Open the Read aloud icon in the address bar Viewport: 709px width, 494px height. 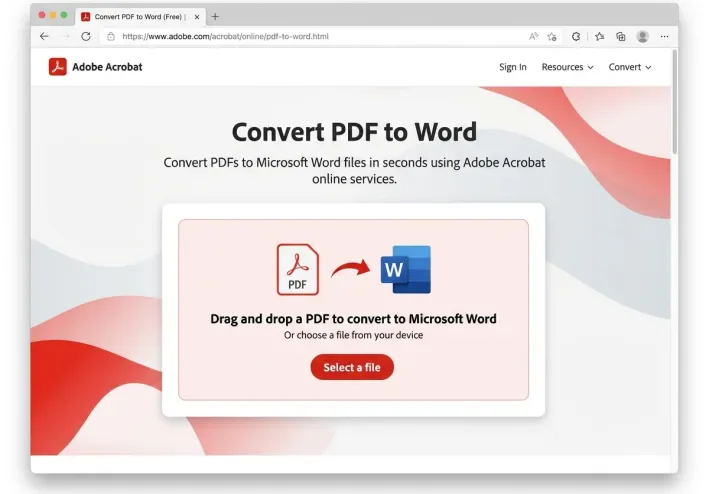(x=534, y=37)
